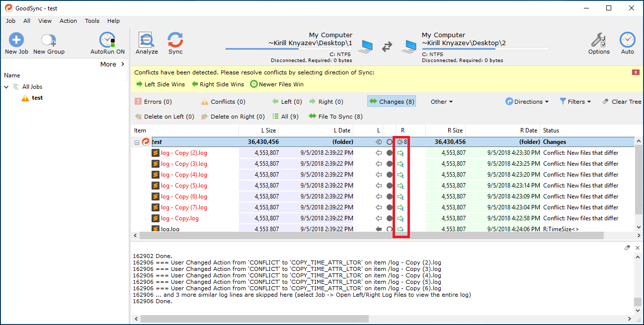
Task: Toggle AutoRun ON button
Action: point(107,41)
